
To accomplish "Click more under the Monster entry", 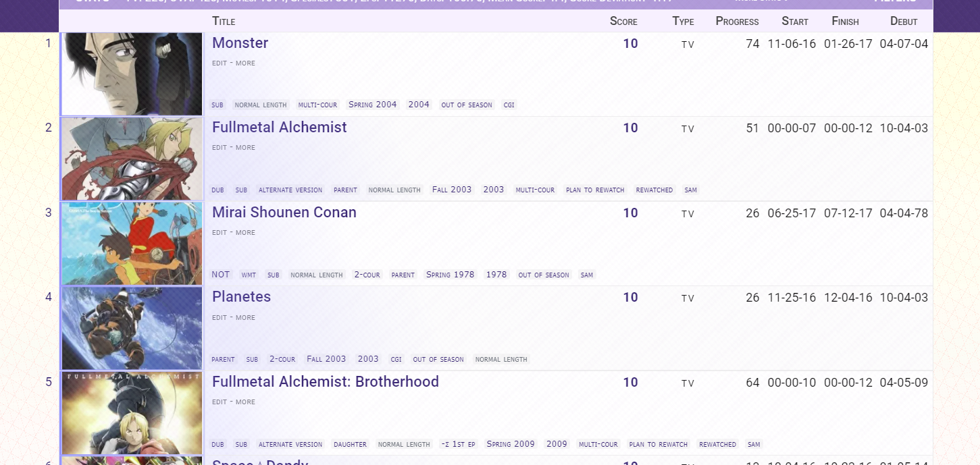I will tap(245, 63).
